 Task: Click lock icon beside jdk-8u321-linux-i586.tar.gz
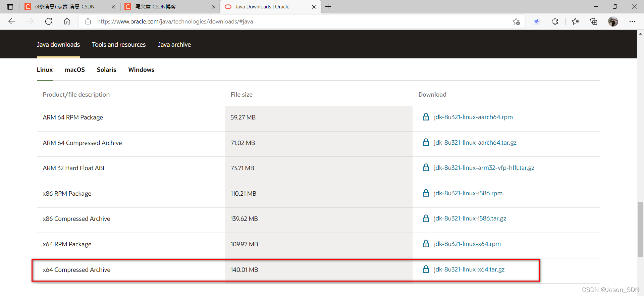click(426, 218)
